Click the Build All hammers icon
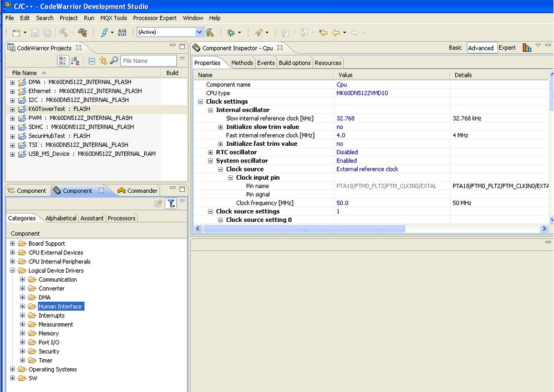 [x=82, y=33]
